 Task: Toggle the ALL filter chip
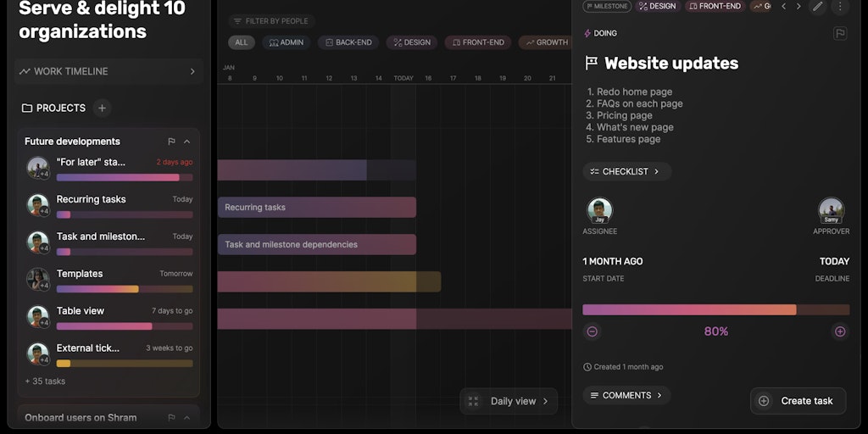pos(242,42)
